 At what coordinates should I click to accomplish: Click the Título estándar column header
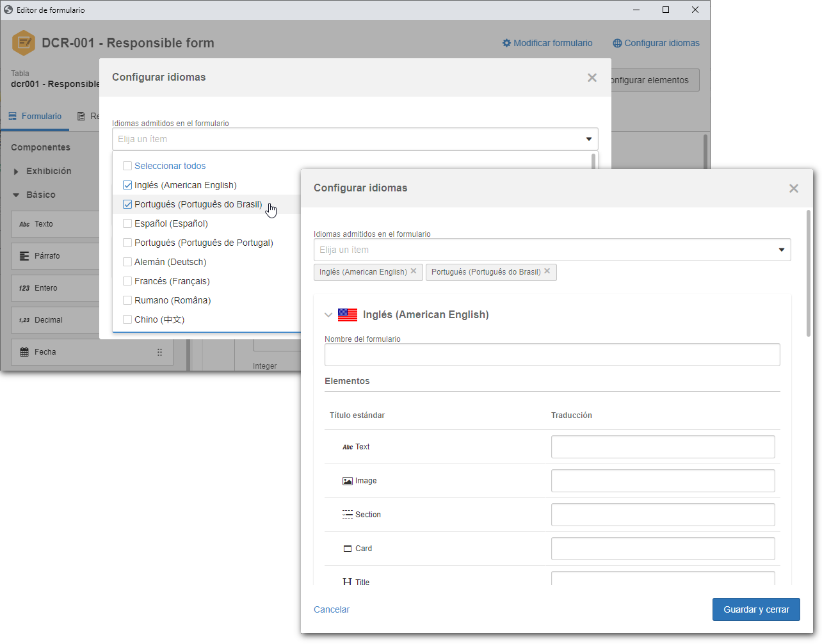pos(357,415)
